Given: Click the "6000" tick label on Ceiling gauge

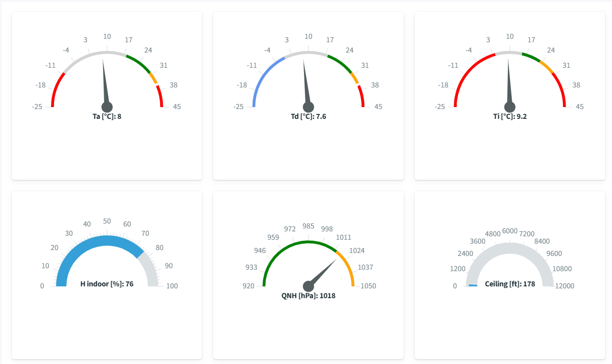Looking at the screenshot, I should (x=510, y=231).
